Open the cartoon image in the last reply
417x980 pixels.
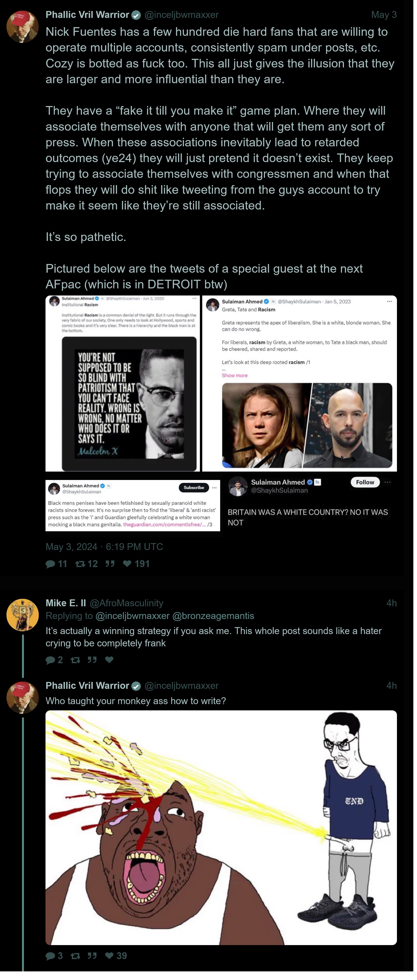pos(221,828)
